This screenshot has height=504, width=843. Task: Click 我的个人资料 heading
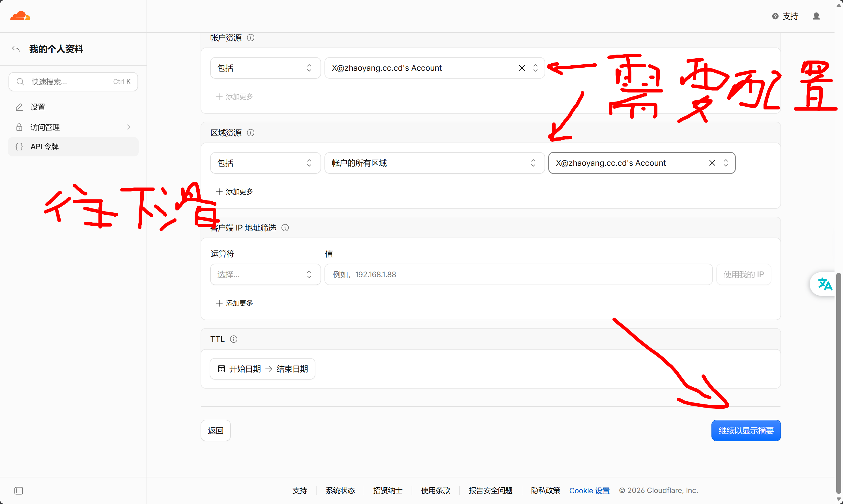(56, 49)
